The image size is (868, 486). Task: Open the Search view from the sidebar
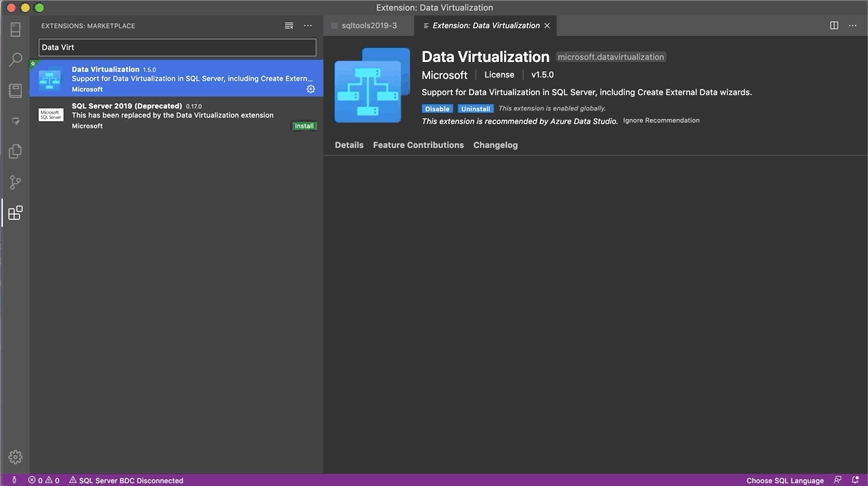(x=15, y=59)
